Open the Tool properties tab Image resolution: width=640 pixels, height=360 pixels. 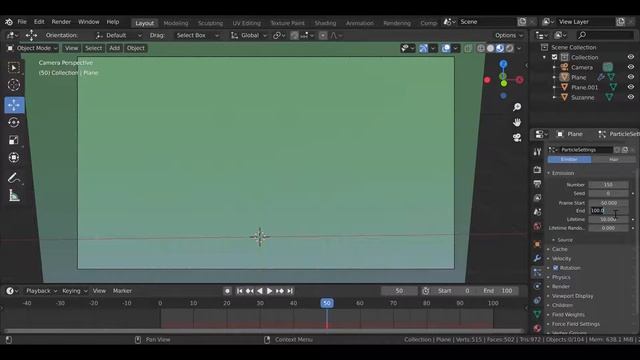click(537, 152)
